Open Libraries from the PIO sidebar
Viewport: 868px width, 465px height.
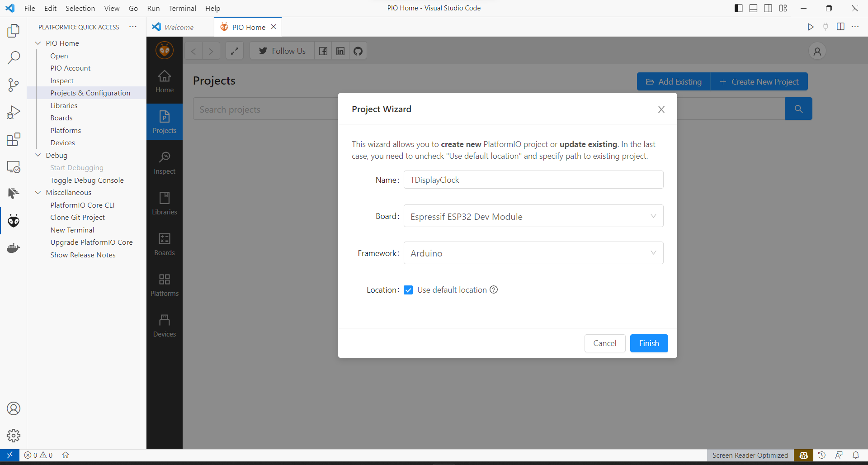click(x=164, y=203)
